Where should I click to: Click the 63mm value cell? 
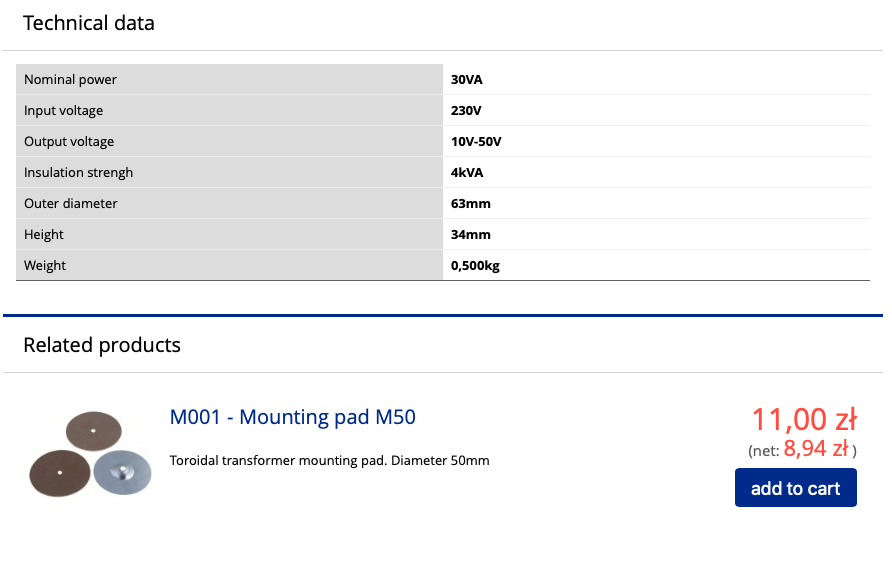(656, 203)
